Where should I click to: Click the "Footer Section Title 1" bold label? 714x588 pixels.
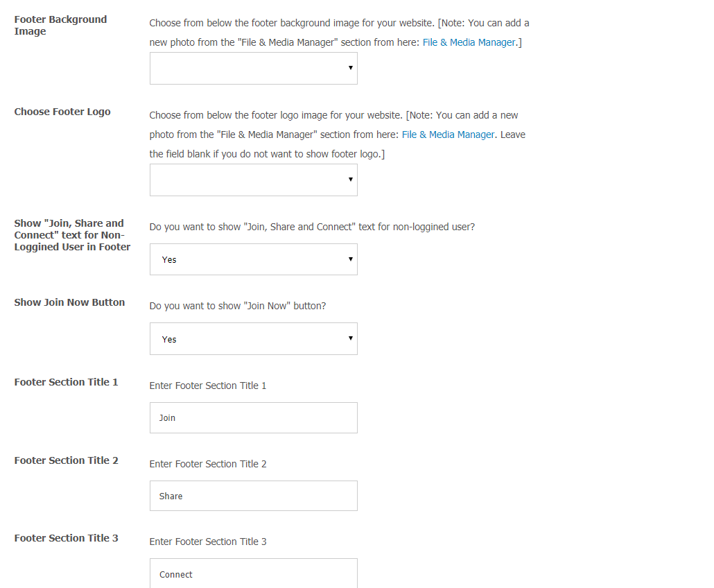pyautogui.click(x=66, y=382)
